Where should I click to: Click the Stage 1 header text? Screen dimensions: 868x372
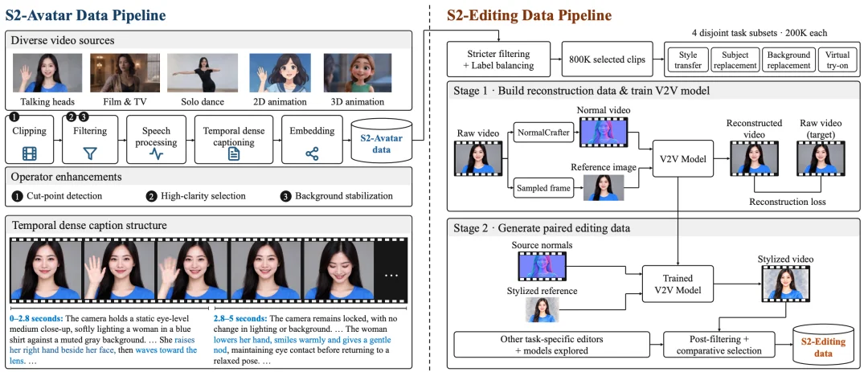coord(583,90)
